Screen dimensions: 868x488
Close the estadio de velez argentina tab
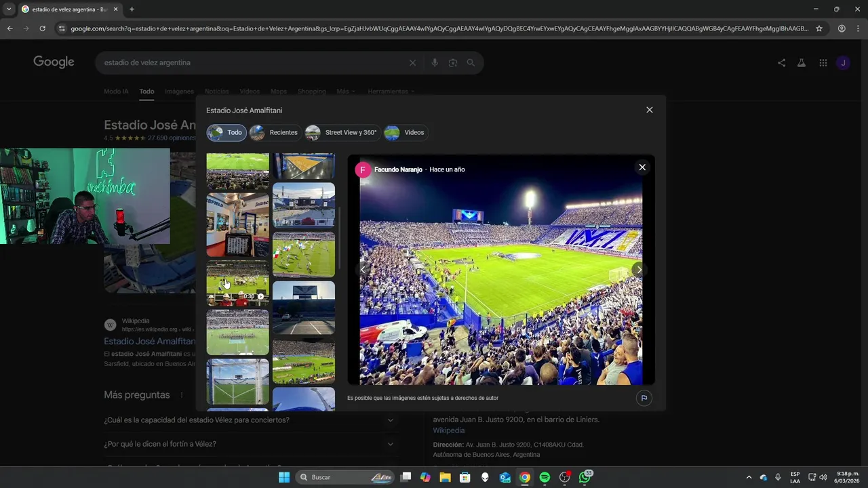pyautogui.click(x=115, y=9)
